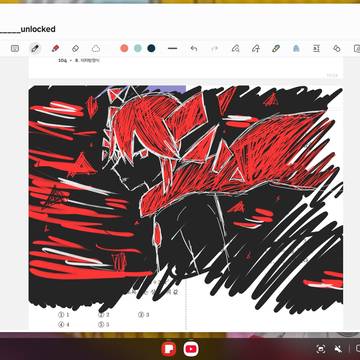Select the slanted marker pen icon

pyautogui.click(x=276, y=49)
